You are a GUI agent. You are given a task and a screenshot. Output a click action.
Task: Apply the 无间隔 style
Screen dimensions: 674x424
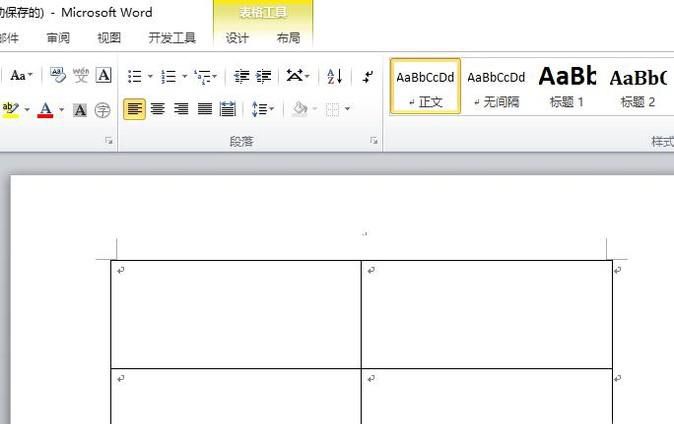pyautogui.click(x=496, y=85)
